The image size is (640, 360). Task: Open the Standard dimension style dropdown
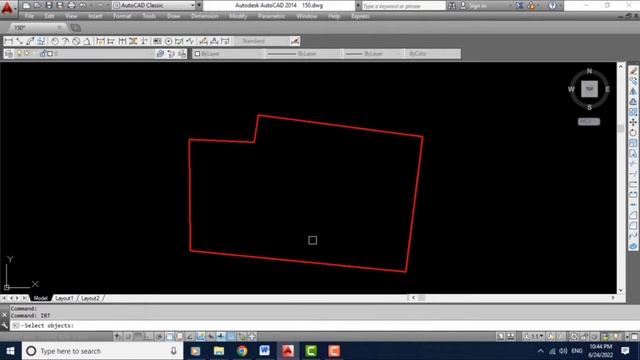pyautogui.click(x=261, y=41)
